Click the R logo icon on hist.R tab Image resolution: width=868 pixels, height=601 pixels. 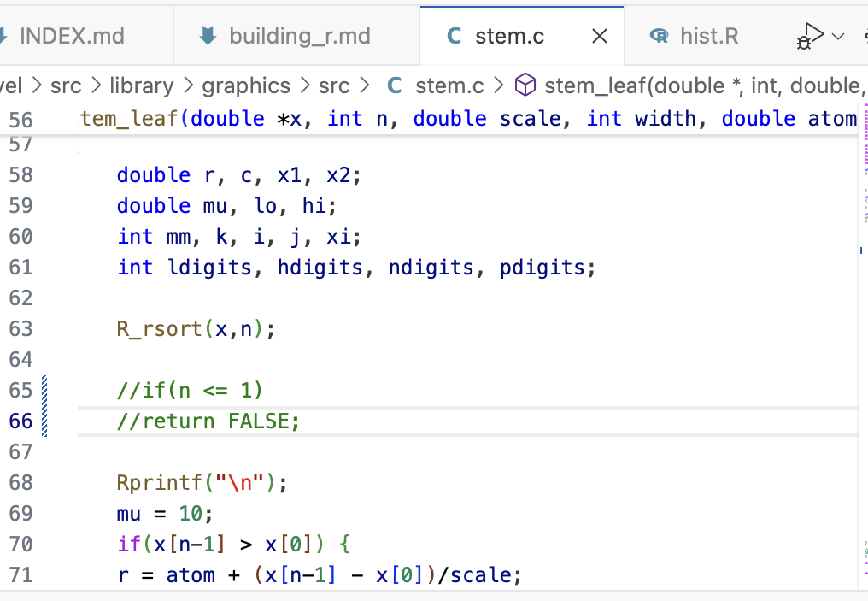click(659, 36)
